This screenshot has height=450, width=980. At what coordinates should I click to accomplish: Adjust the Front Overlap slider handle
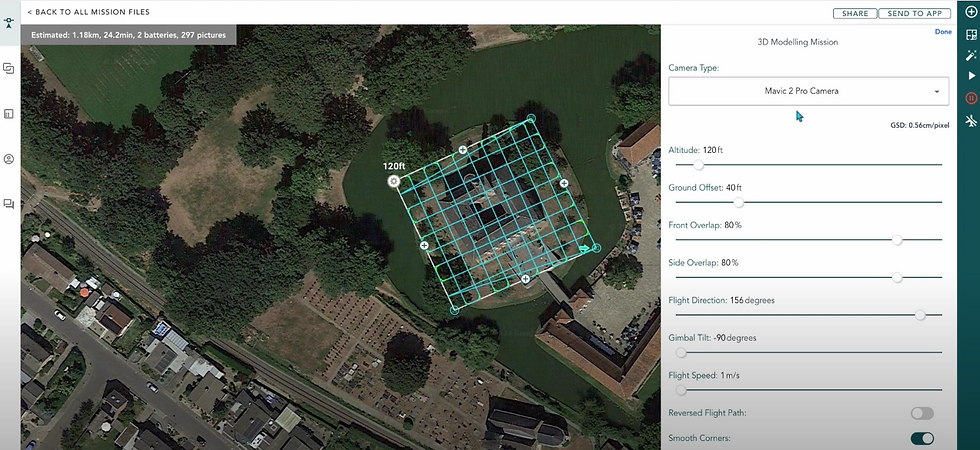(x=897, y=240)
